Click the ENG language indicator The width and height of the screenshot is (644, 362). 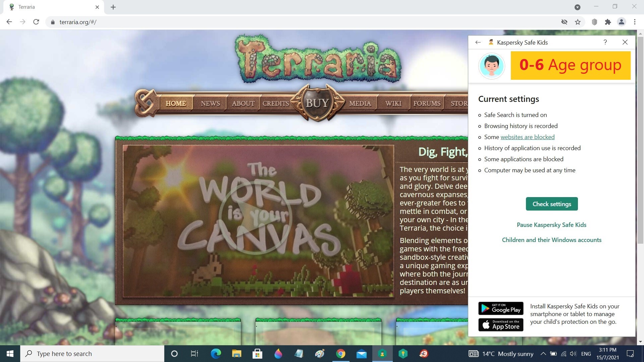coord(586,354)
